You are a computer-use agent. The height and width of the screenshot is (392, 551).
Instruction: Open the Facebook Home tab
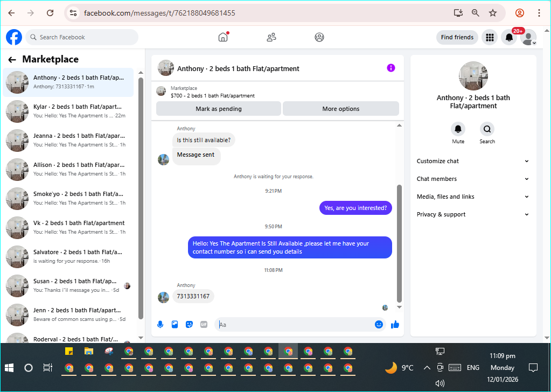(x=223, y=37)
